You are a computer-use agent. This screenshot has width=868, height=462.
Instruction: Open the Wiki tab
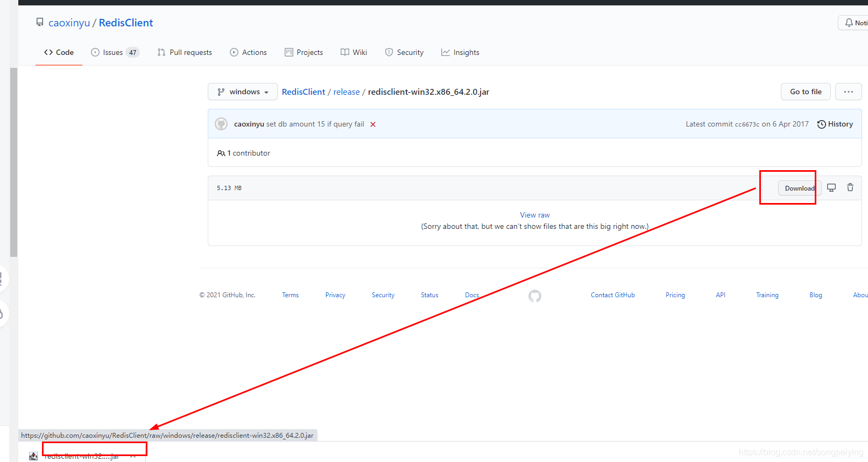354,52
